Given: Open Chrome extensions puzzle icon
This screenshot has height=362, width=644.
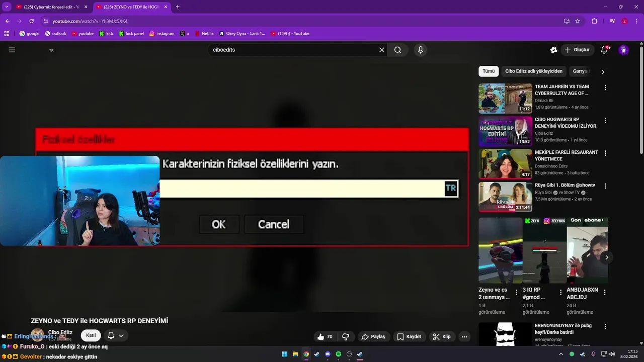Looking at the screenshot, I should [x=594, y=21].
